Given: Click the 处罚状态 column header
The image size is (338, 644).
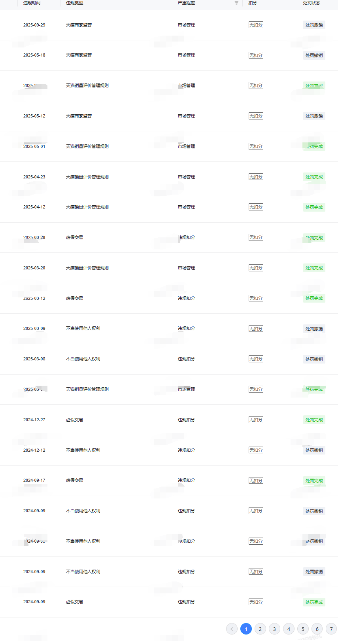Looking at the screenshot, I should [x=312, y=3].
